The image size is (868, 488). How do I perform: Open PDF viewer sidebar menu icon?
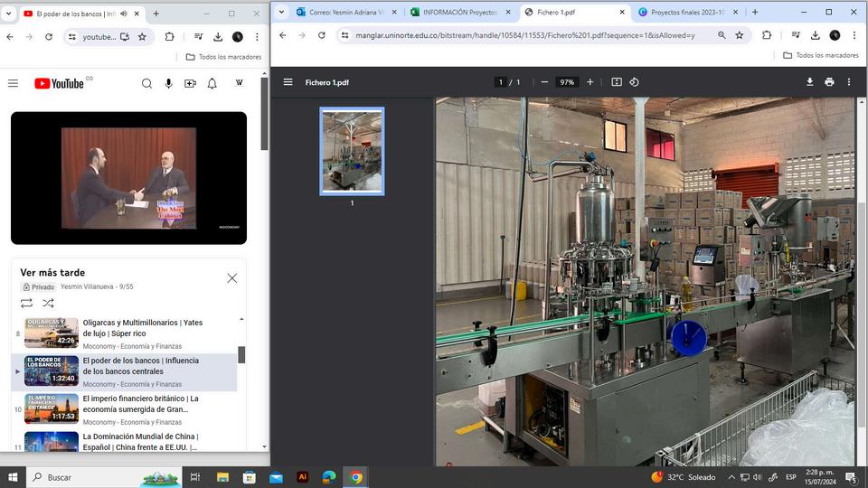pos(288,82)
